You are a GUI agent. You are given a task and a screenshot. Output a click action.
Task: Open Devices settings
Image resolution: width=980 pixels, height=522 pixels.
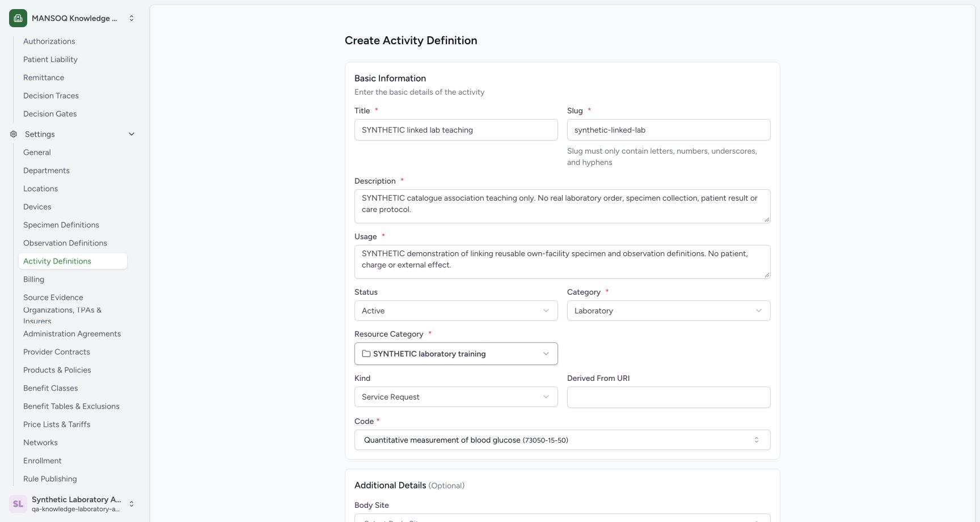[73, 207]
